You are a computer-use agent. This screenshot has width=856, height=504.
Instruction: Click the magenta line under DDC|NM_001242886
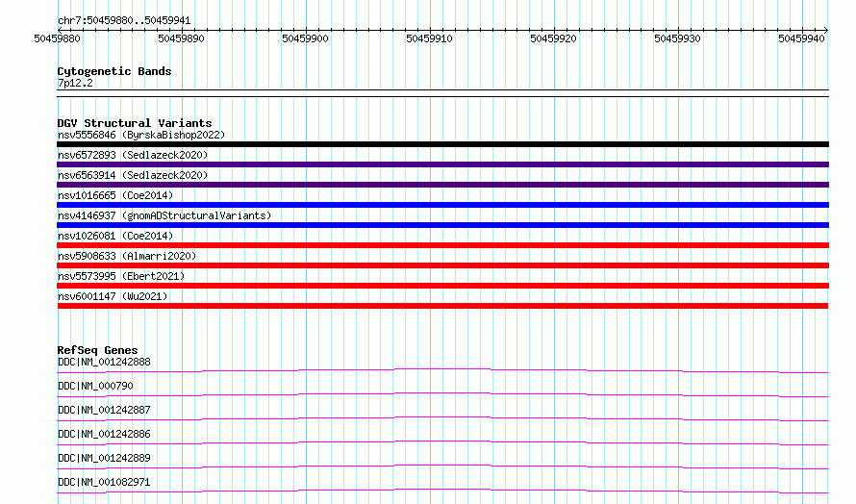pos(442,443)
